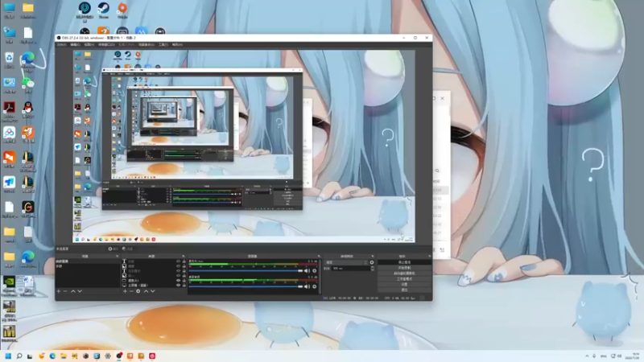Image resolution: width=644 pixels, height=362 pixels.
Task: Move the selected scene up in Scenes dock
Action: click(73, 291)
